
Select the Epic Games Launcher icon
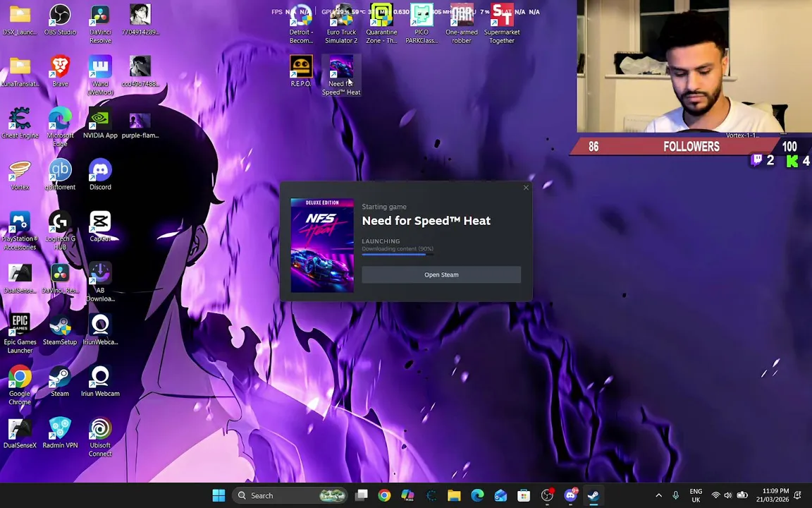20,334
